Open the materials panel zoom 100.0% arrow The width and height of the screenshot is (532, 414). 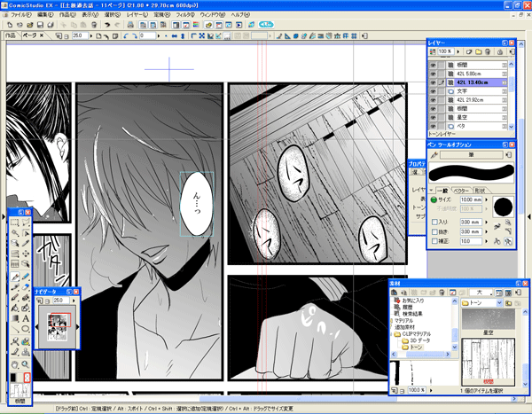click(x=431, y=390)
